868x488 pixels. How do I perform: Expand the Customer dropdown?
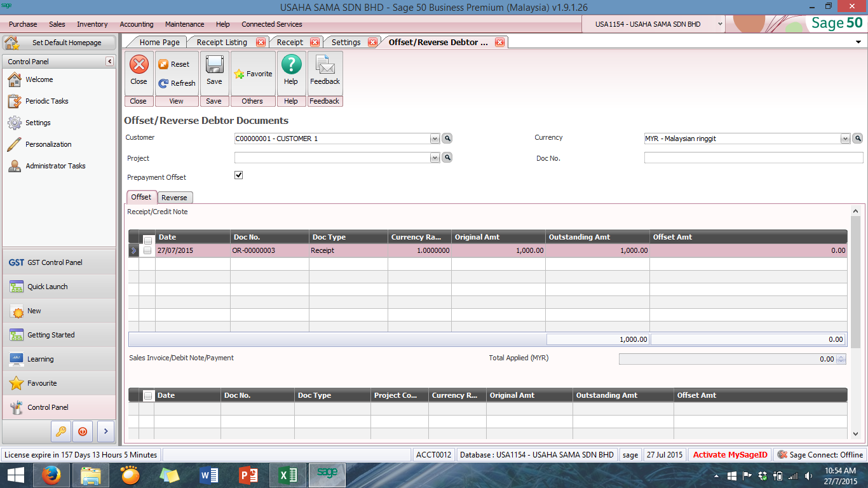(x=435, y=139)
